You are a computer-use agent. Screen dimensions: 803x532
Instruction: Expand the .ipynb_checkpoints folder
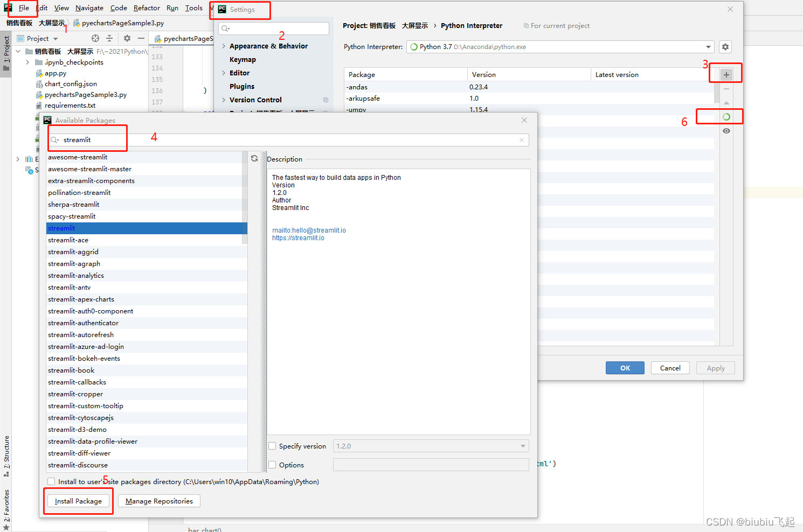(x=27, y=62)
